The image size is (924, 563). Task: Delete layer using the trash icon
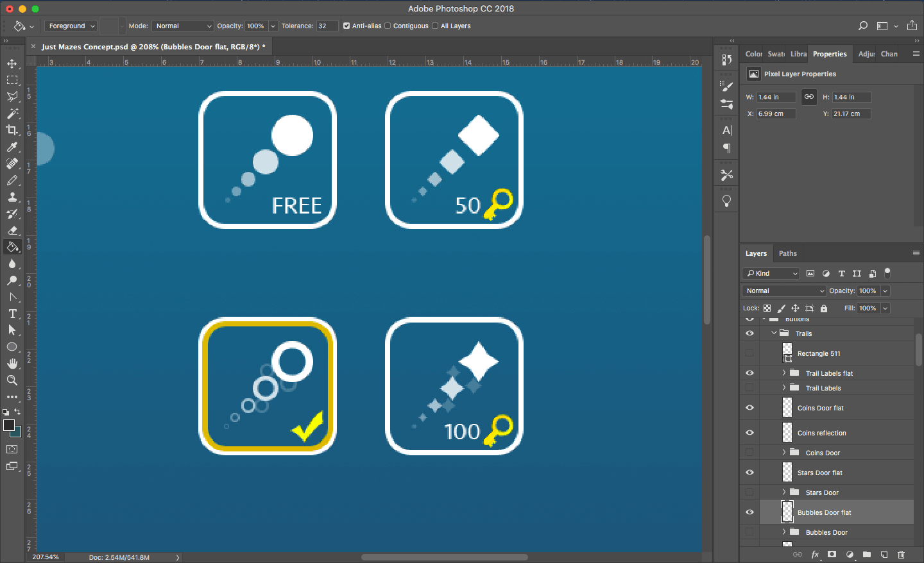click(901, 555)
